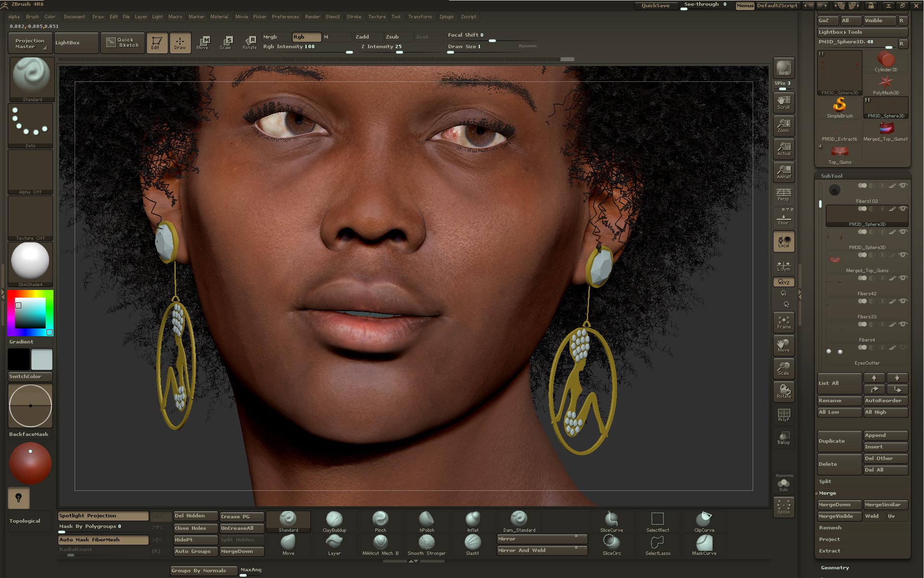Enable Auto Mask FiberMesh
The image size is (924, 578).
point(103,540)
